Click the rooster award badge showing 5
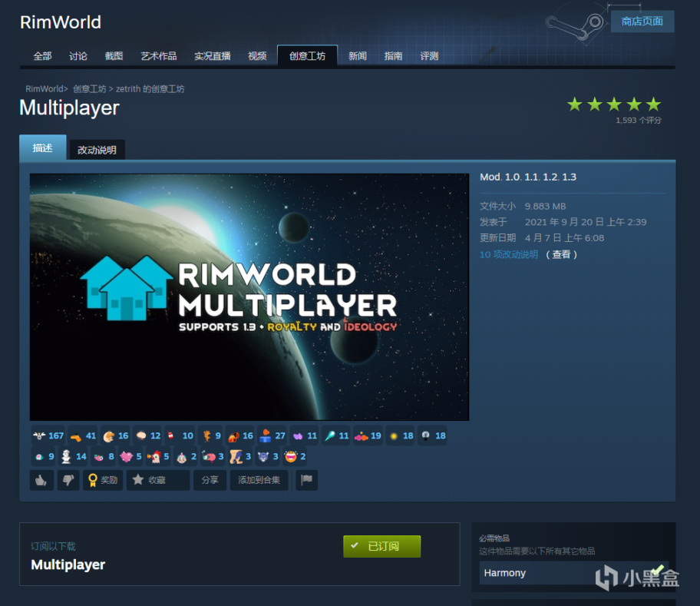Viewport: 700px width, 606px height. [x=158, y=456]
